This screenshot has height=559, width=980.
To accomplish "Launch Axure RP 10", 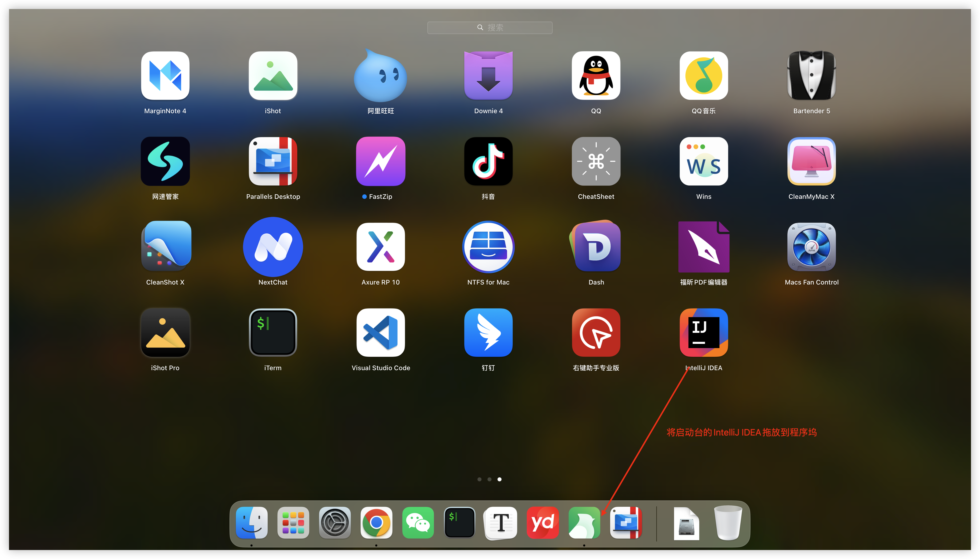I will tap(381, 247).
